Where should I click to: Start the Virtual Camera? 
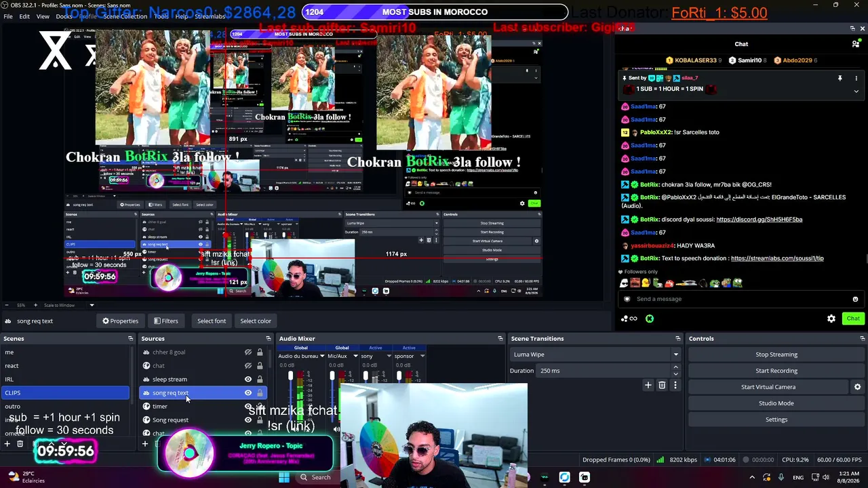pos(768,387)
